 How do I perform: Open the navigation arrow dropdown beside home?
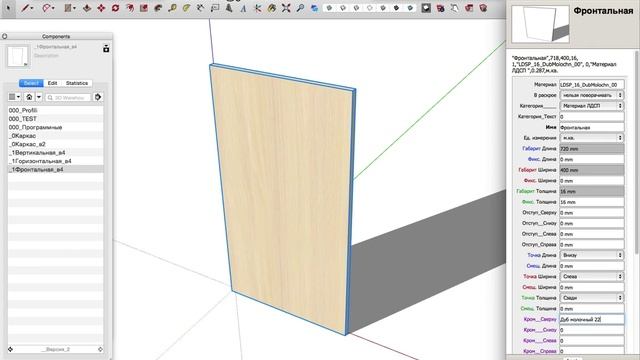coord(39,97)
